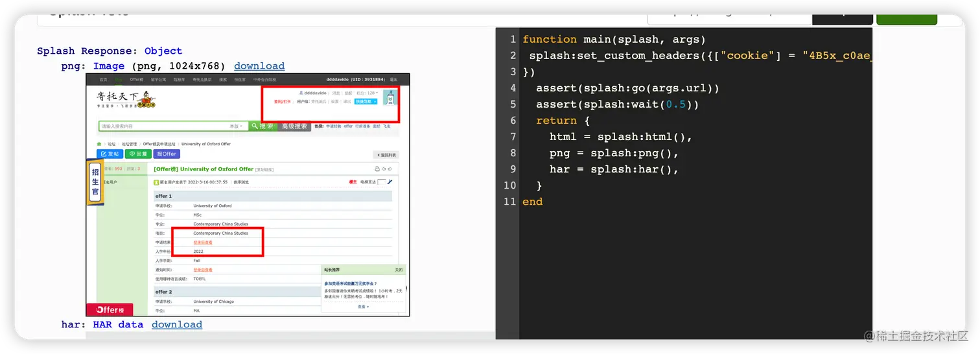Image resolution: width=980 pixels, height=354 pixels.
Task: Open the 快捷导航 quick navigation dropdown
Action: click(x=366, y=102)
